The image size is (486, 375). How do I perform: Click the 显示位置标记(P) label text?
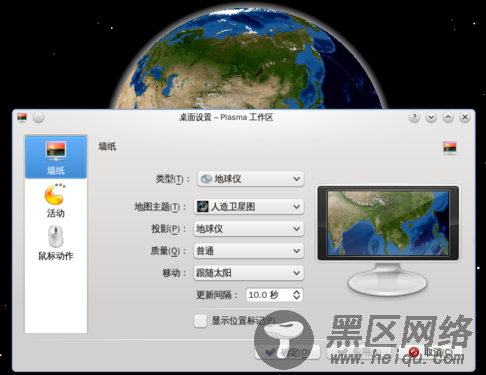244,321
